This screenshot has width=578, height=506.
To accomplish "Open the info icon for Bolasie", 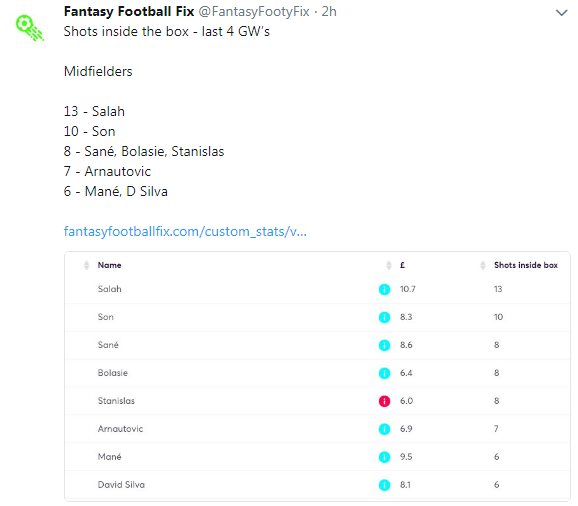I will click(384, 373).
